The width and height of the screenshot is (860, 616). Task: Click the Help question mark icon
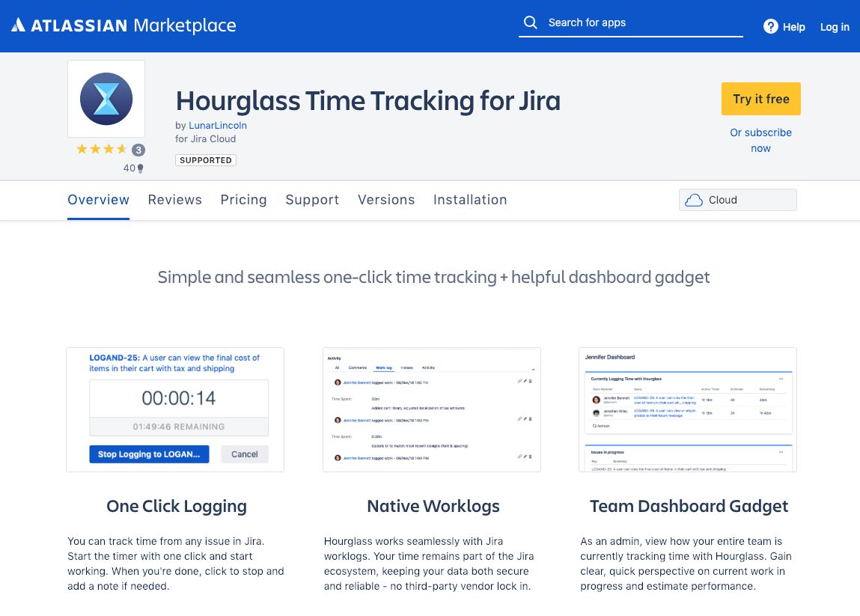[771, 26]
